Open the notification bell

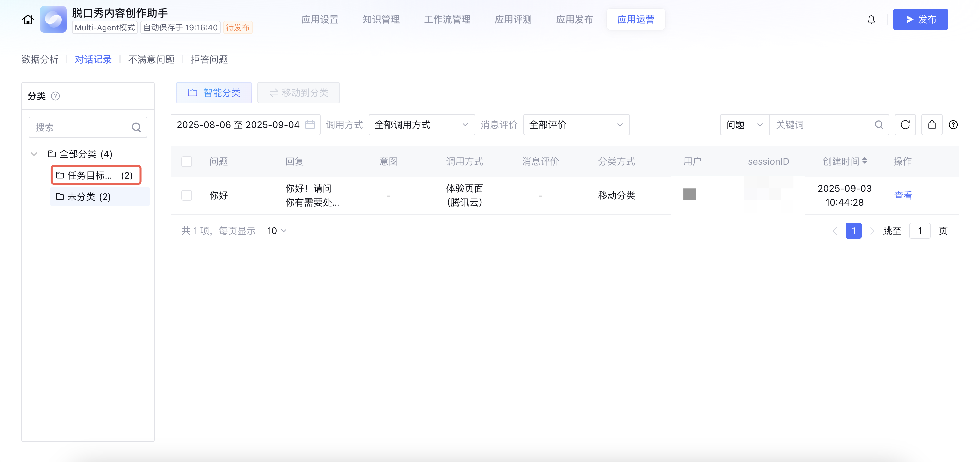(871, 19)
